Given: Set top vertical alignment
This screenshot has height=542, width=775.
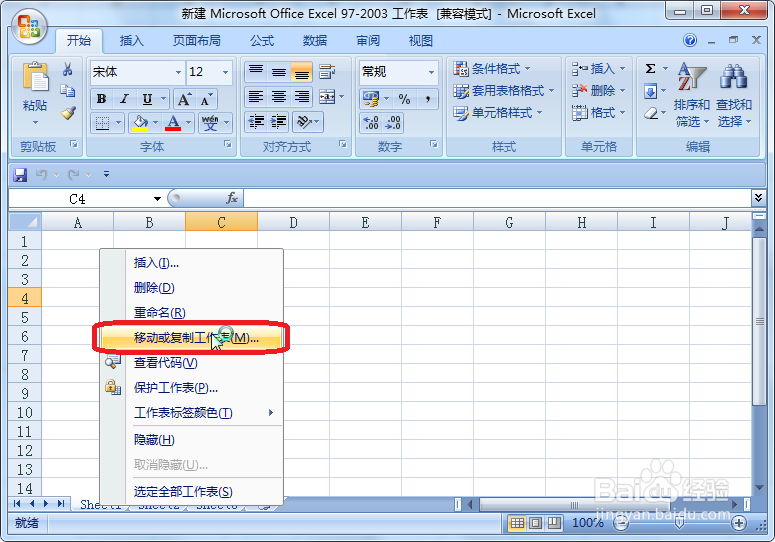Looking at the screenshot, I should tap(256, 72).
